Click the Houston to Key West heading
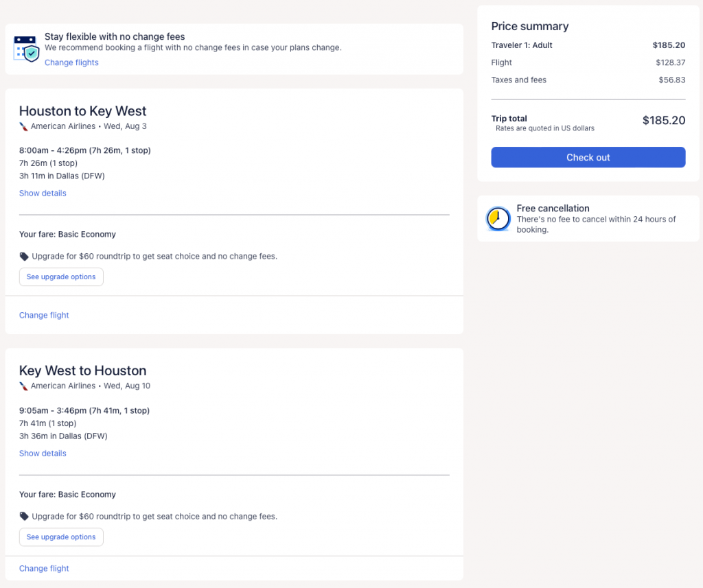 pyautogui.click(x=82, y=111)
